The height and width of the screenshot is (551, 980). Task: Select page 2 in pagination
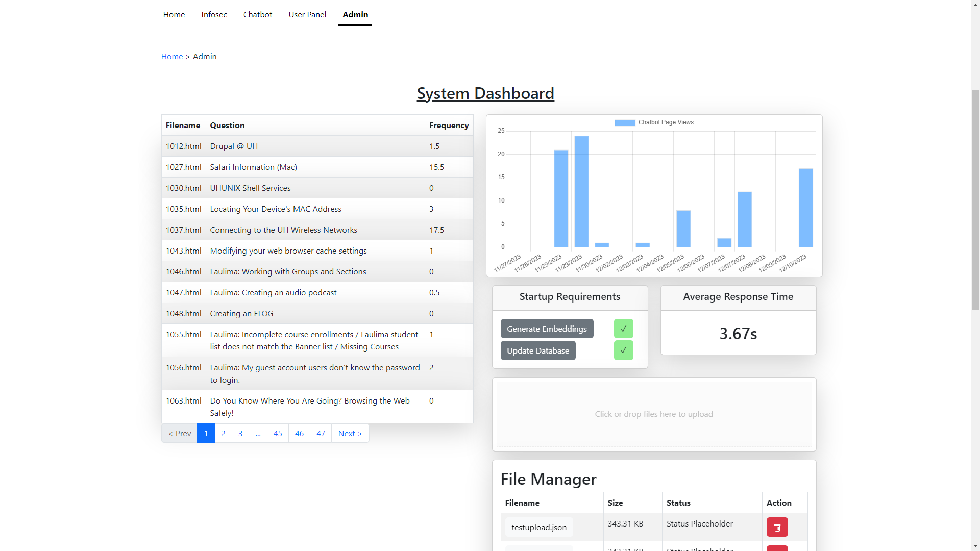tap(223, 433)
